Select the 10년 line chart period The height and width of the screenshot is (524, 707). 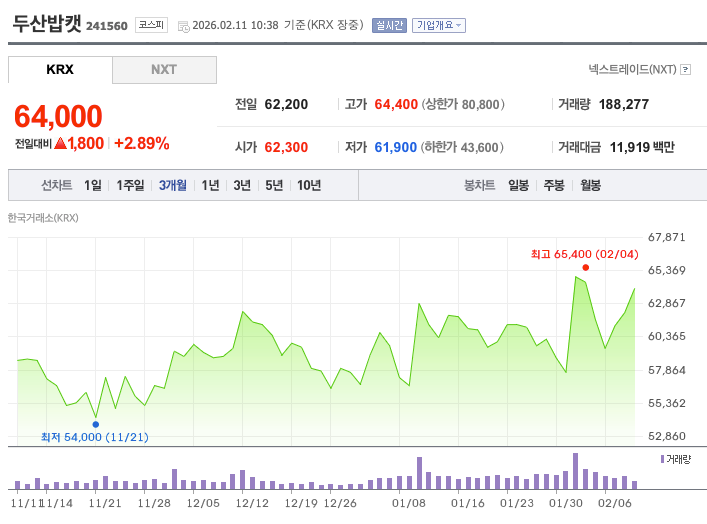(309, 185)
